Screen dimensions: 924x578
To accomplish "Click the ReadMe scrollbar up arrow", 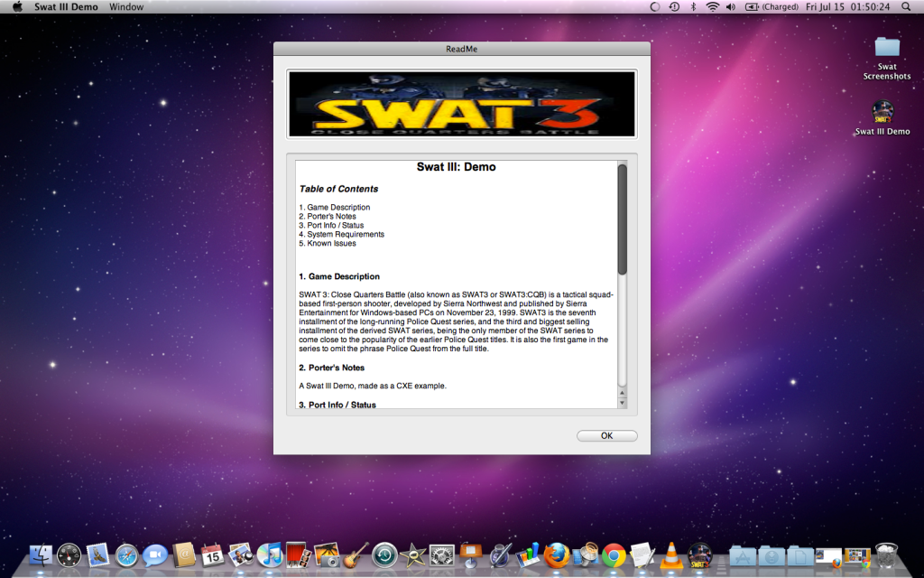I will click(x=623, y=393).
